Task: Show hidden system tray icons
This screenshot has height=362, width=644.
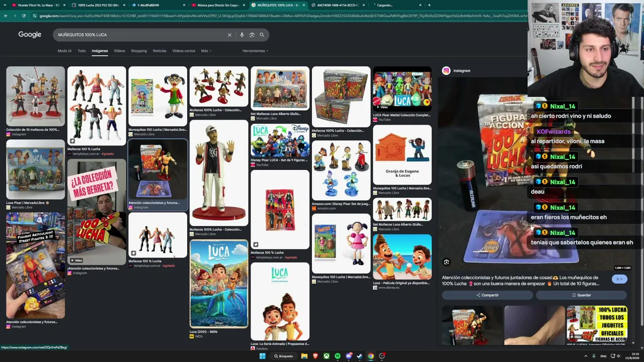Action: point(586,356)
